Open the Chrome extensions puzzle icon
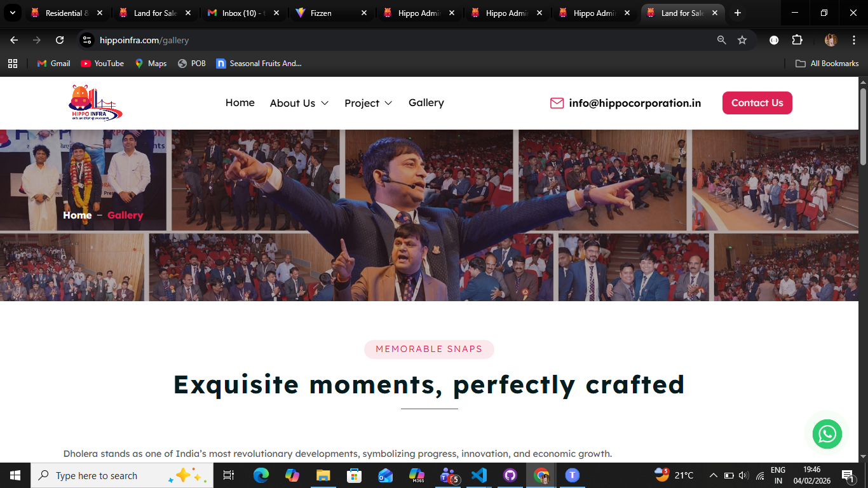868x488 pixels. coord(797,40)
